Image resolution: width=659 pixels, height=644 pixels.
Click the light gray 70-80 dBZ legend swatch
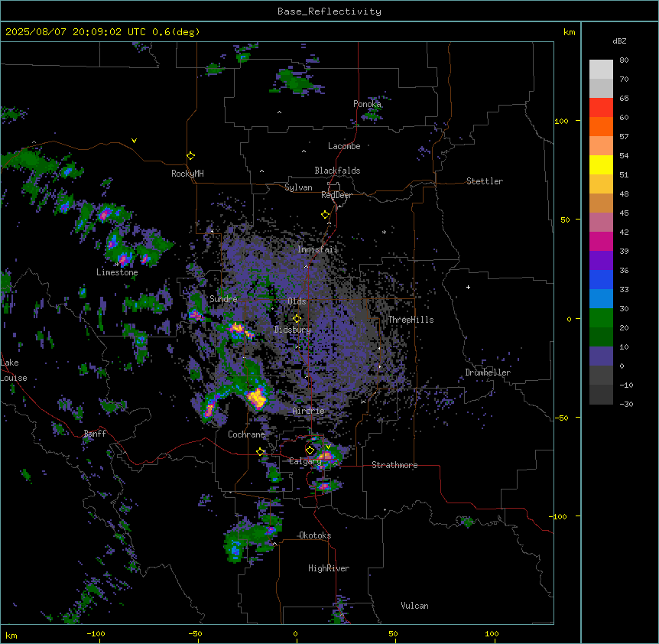[x=601, y=70]
